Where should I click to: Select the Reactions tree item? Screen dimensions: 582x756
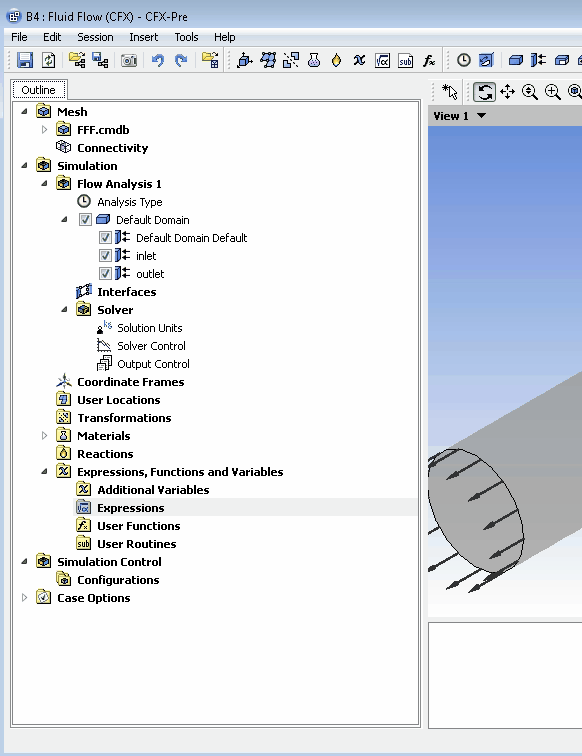(x=105, y=454)
